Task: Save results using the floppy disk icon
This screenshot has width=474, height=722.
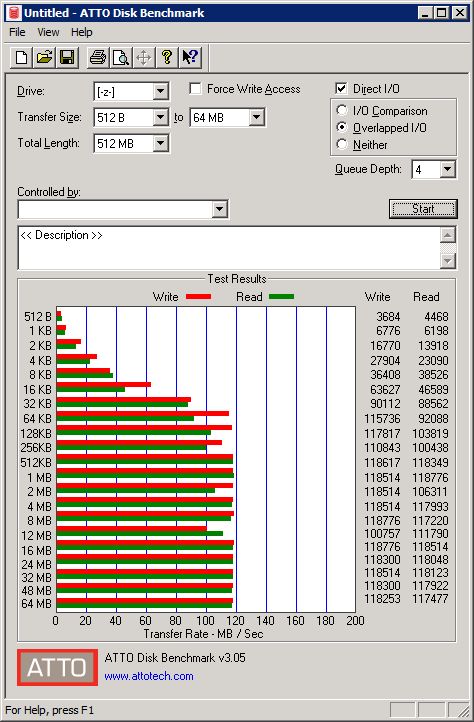Action: pos(67,58)
